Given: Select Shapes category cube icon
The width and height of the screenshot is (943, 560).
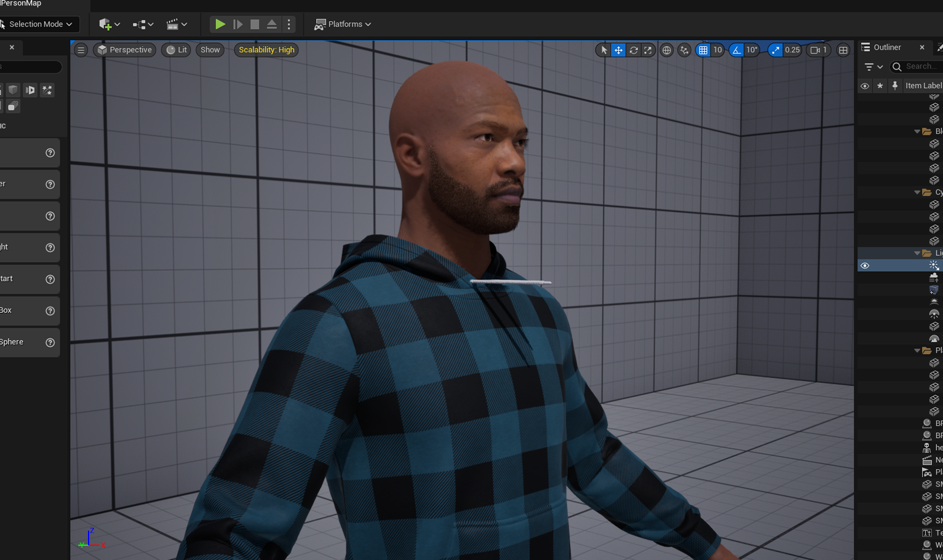Looking at the screenshot, I should [x=13, y=90].
